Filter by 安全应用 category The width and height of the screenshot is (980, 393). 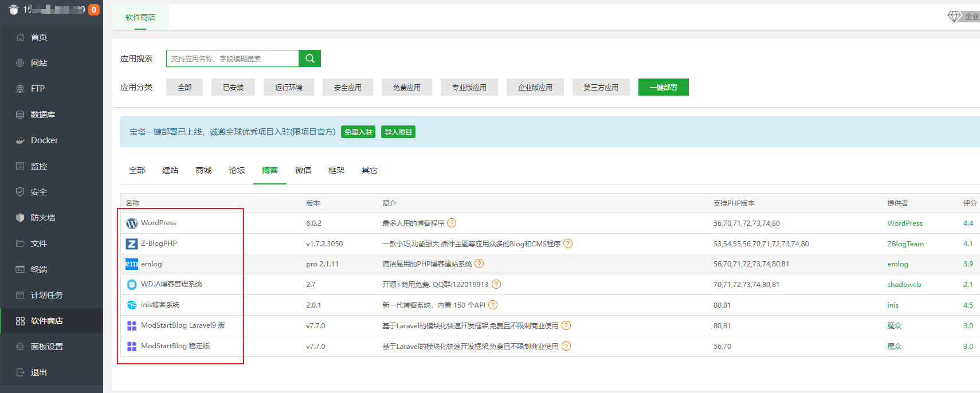point(348,87)
